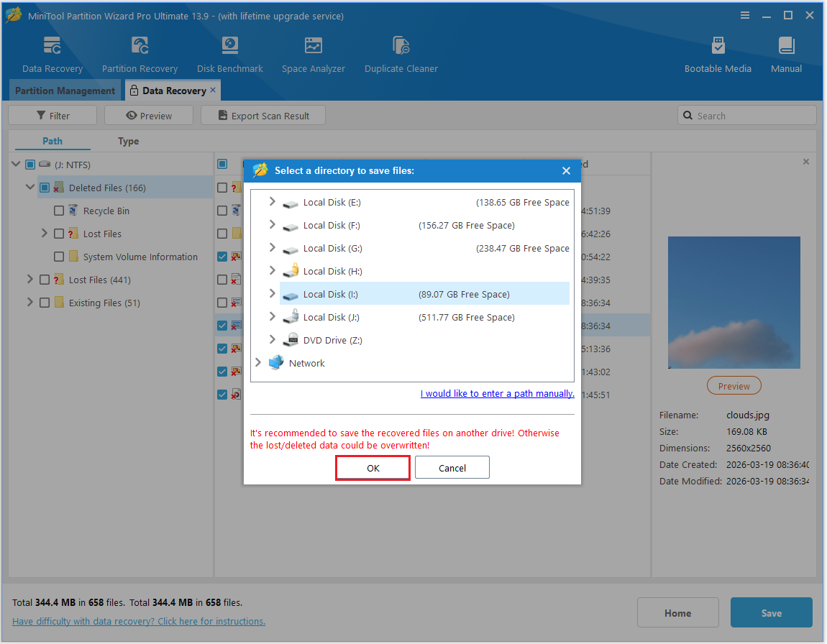This screenshot has height=644, width=827.
Task: Expand Local Disk (I:) node
Action: click(x=272, y=293)
